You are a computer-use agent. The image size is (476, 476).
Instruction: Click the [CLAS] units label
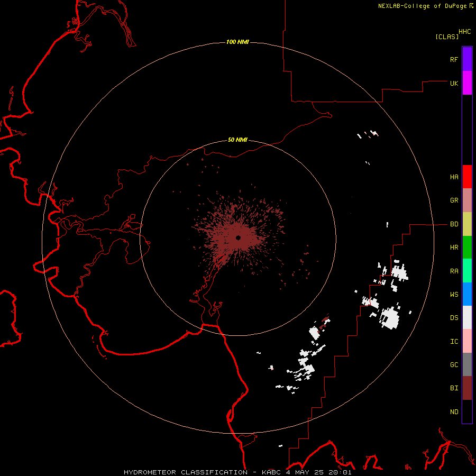pyautogui.click(x=447, y=37)
